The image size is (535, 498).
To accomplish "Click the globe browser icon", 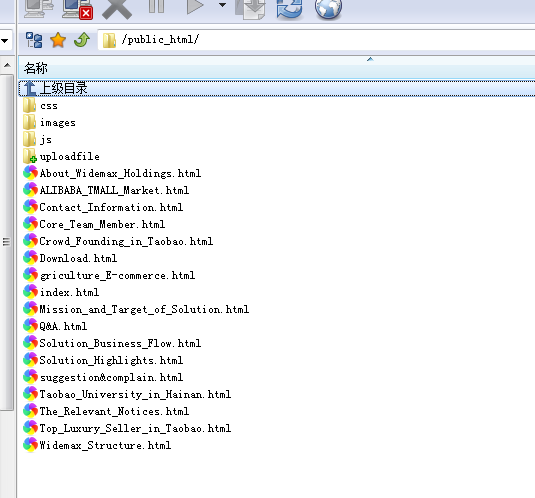I will tap(328, 9).
